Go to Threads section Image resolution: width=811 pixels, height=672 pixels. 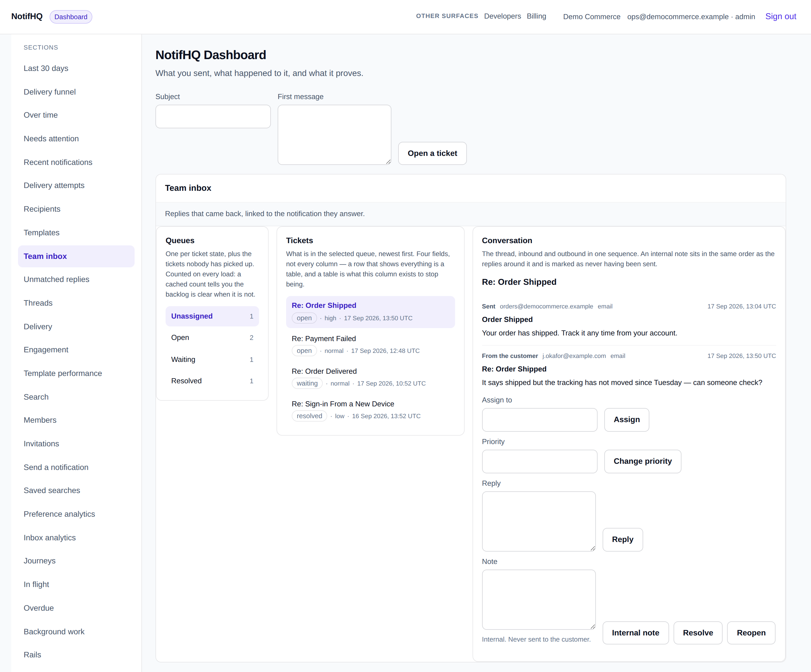click(76, 303)
